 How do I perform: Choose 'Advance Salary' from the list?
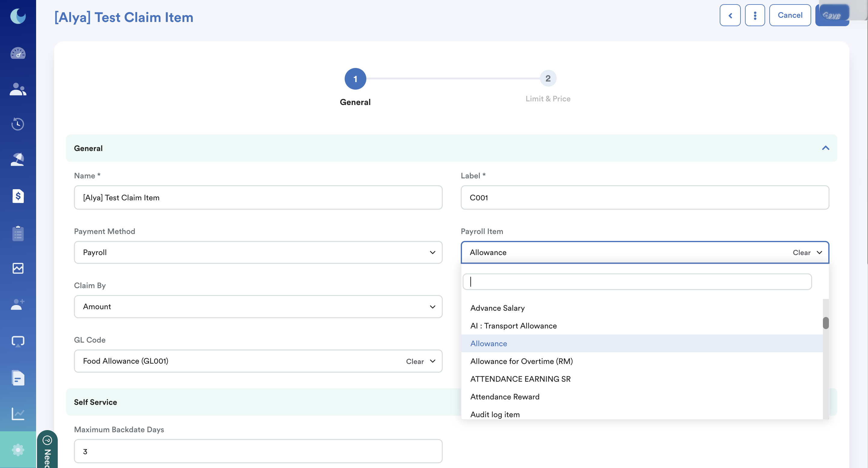point(497,308)
